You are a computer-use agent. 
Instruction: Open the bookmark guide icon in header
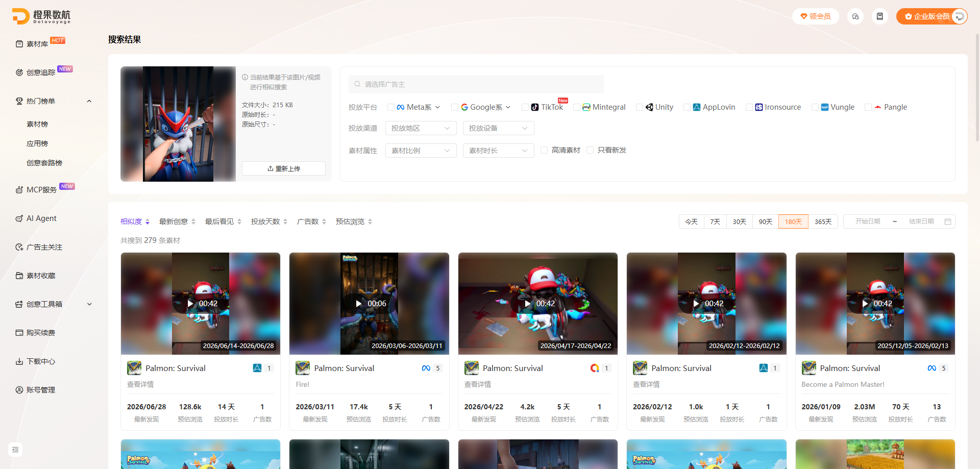[x=880, y=16]
